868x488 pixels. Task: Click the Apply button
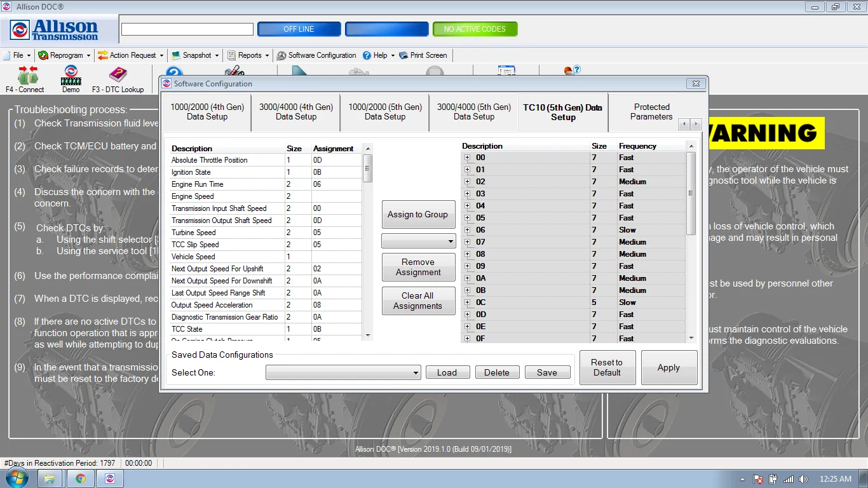pos(668,368)
